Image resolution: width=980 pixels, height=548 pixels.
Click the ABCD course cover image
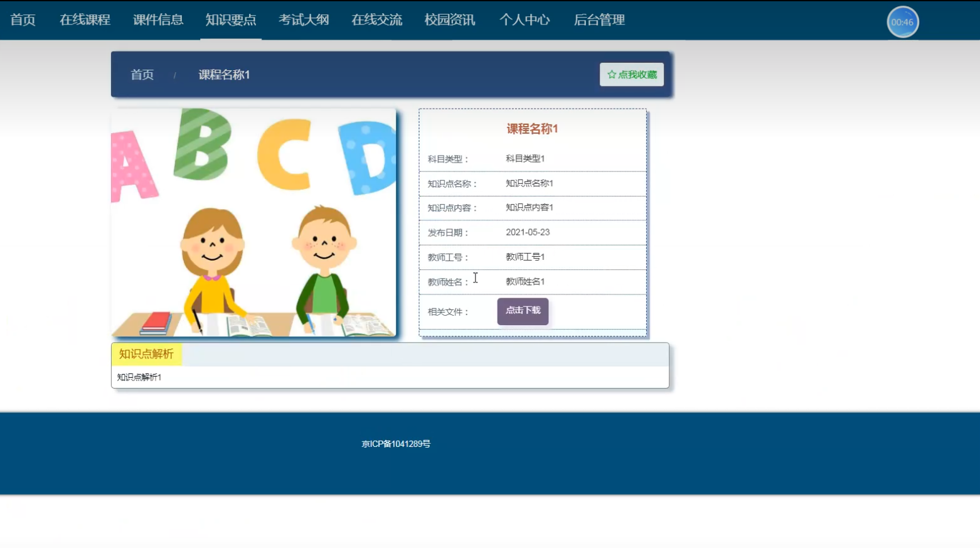(x=254, y=223)
